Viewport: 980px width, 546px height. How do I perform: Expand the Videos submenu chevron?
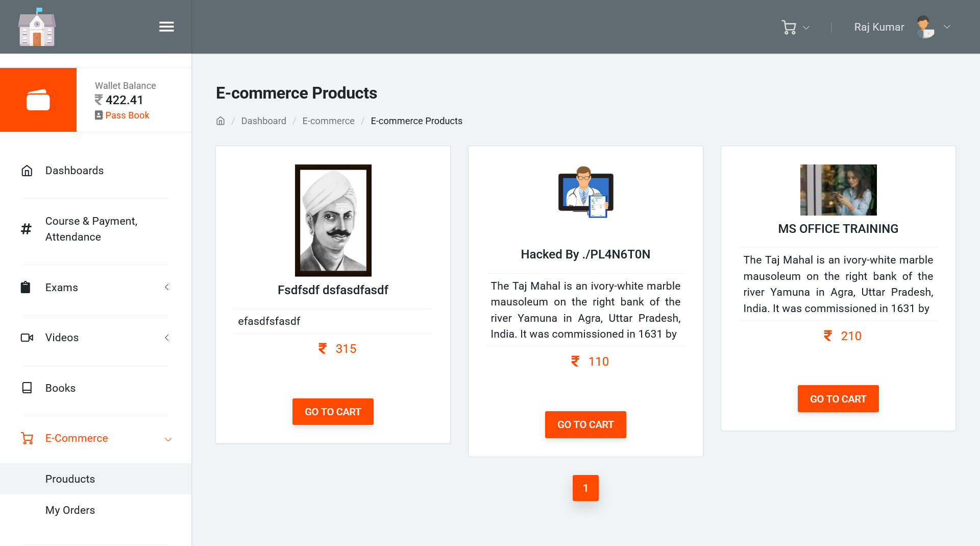167,338
